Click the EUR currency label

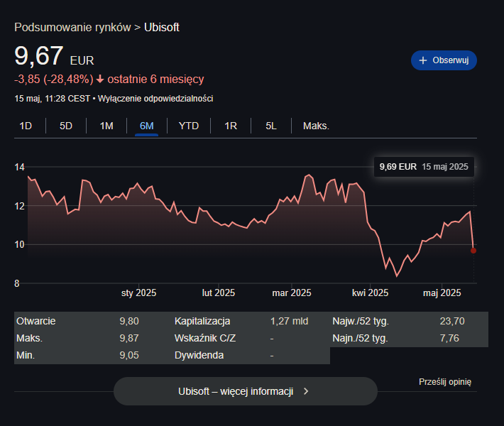coord(82,60)
